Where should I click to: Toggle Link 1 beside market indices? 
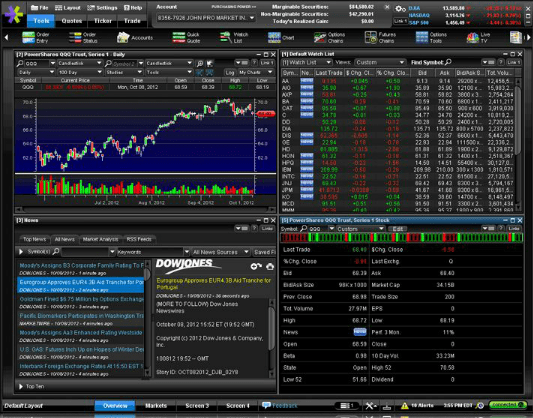(400, 21)
